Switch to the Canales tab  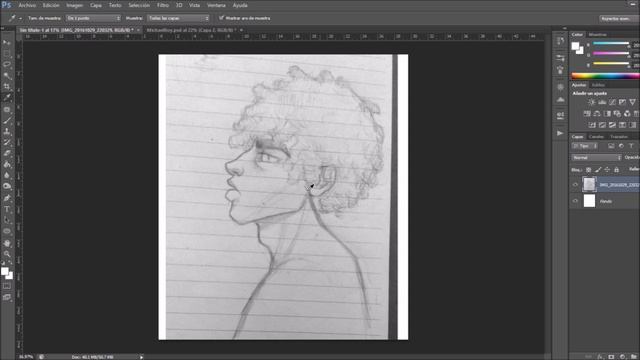(x=596, y=137)
